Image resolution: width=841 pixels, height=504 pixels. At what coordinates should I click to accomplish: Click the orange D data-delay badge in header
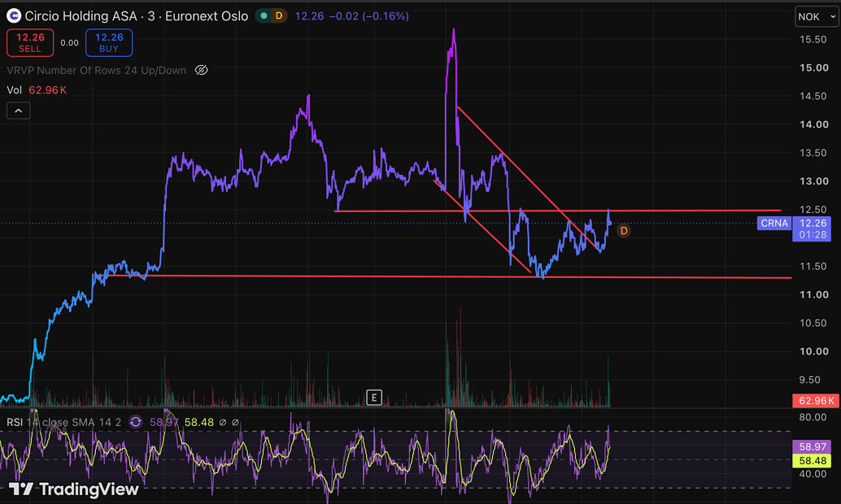click(278, 16)
